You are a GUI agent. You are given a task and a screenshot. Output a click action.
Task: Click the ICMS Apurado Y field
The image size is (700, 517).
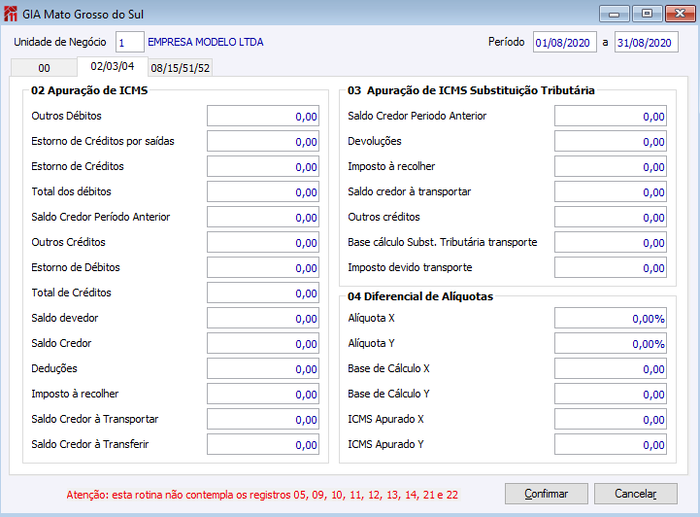coord(610,445)
